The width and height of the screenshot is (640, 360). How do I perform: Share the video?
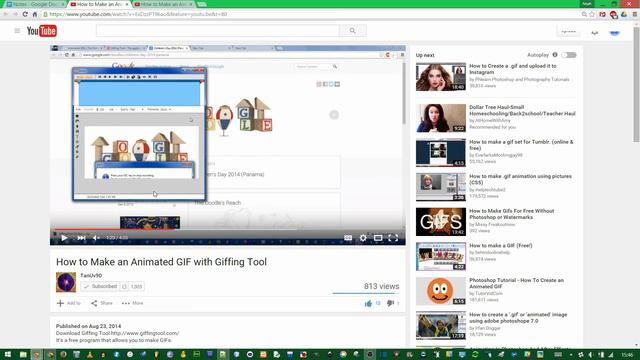coord(102,303)
